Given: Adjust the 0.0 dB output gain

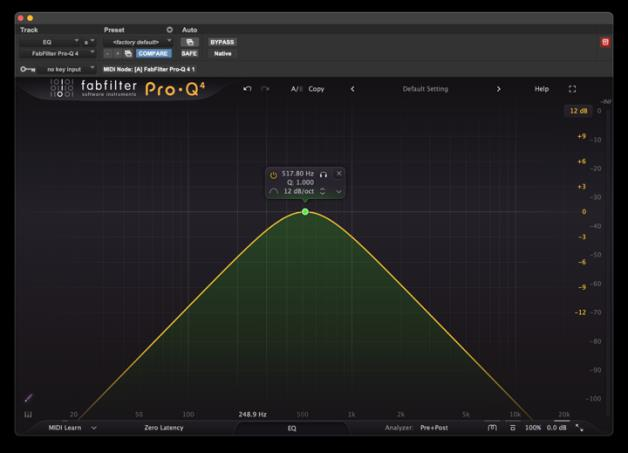Looking at the screenshot, I should click(x=557, y=428).
